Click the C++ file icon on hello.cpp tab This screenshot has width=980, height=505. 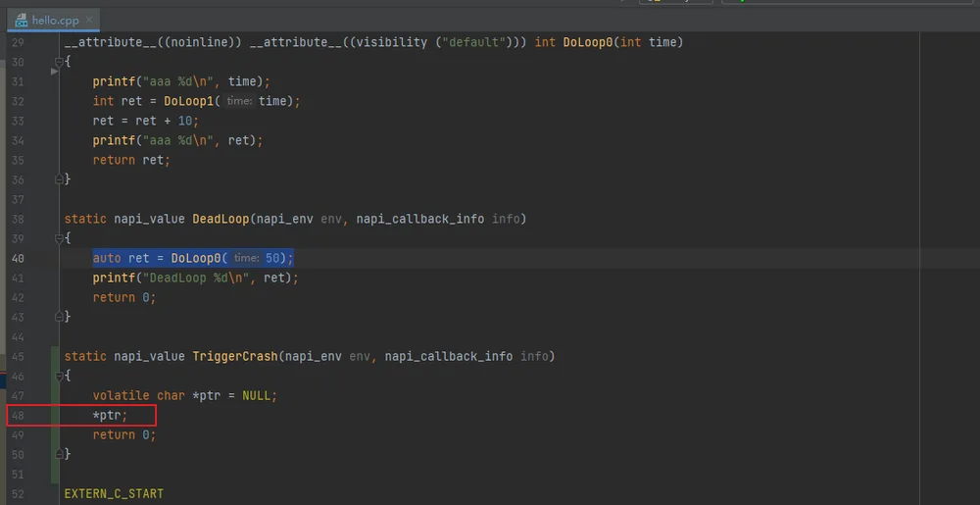tap(22, 20)
